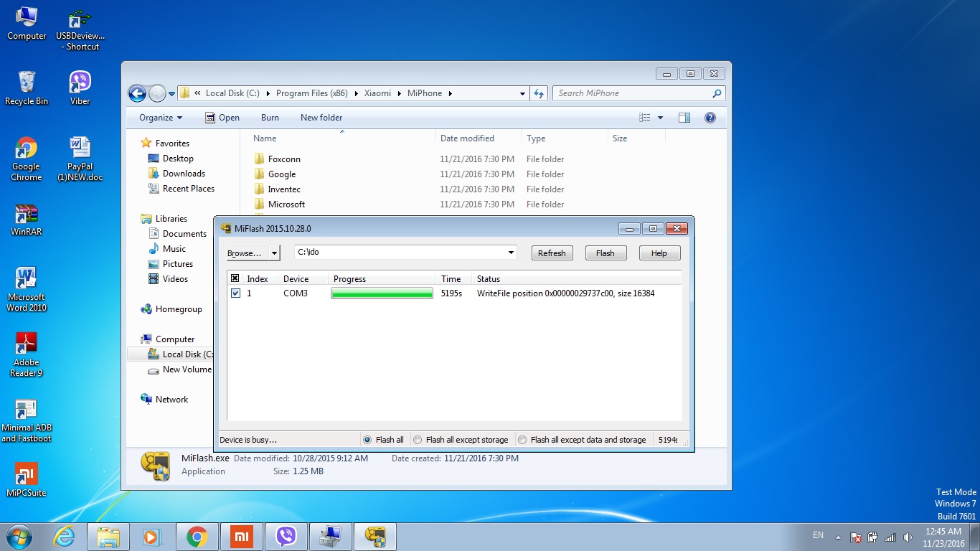This screenshot has width=980, height=551.
Task: Switch to MiFlash taskbar button
Action: pyautogui.click(x=375, y=537)
